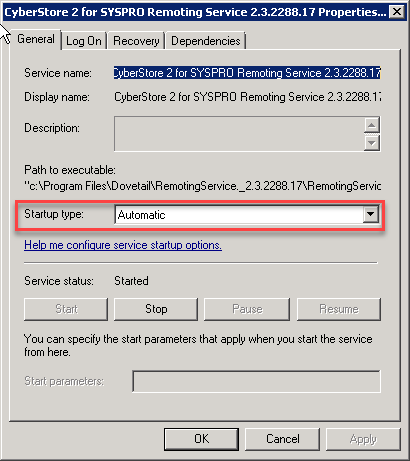Click the Pause button
Image resolution: width=410 pixels, height=461 pixels.
pyautogui.click(x=247, y=309)
